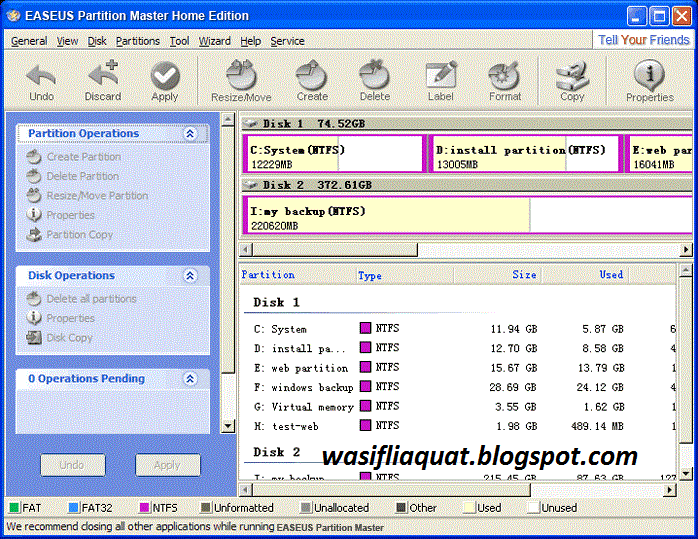Collapse the Disk Operations panel
698x539 pixels.
click(190, 276)
